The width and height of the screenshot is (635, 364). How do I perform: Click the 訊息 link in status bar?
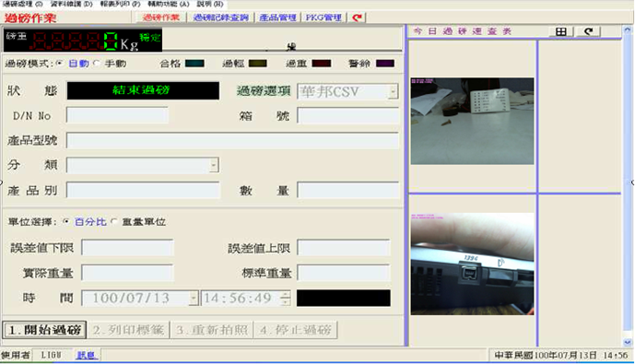[x=87, y=355]
